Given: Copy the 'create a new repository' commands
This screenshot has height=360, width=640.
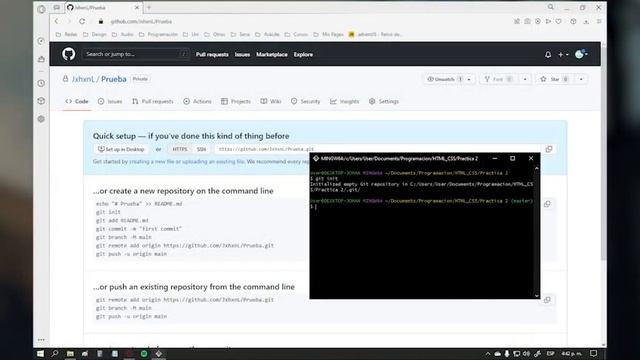Looking at the screenshot, I should pyautogui.click(x=547, y=204).
